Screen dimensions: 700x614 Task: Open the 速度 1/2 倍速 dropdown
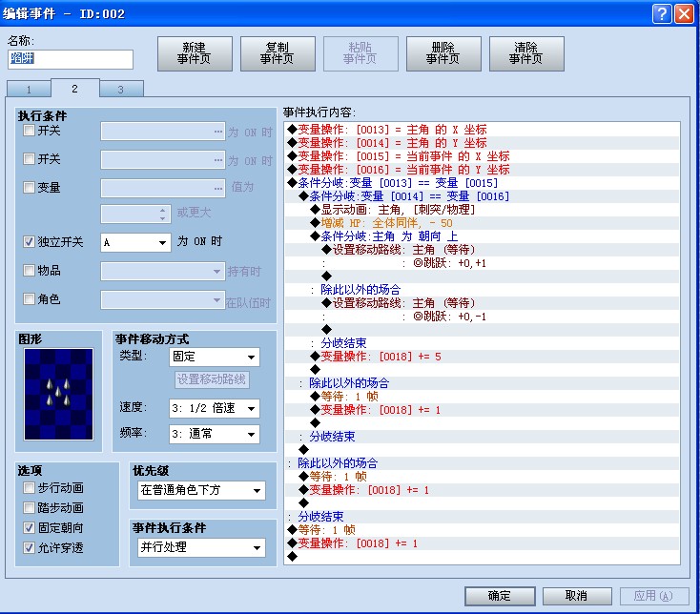(215, 408)
